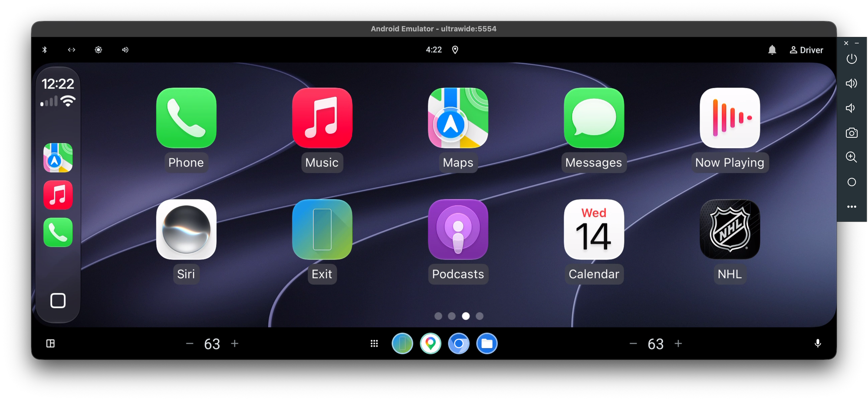Open emulator extended controls (three dots)

point(852,207)
